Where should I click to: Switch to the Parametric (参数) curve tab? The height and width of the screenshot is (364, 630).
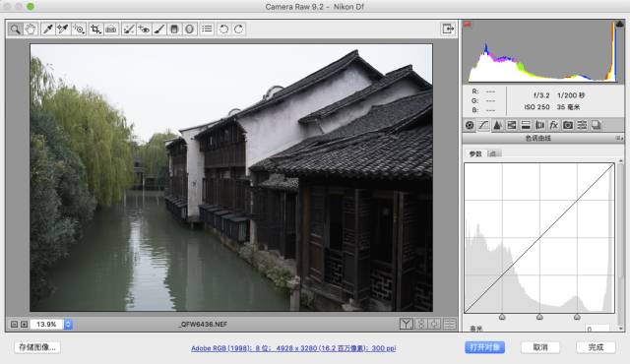pyautogui.click(x=475, y=153)
